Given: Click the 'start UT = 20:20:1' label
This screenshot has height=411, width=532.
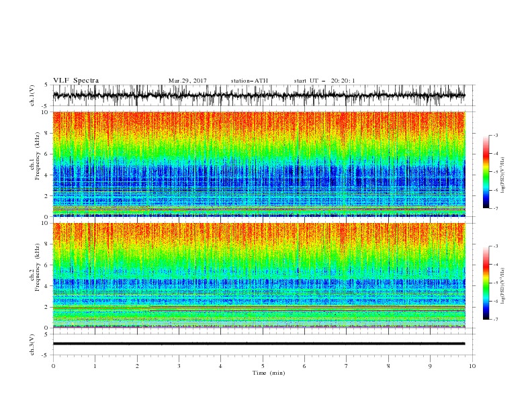Looking at the screenshot, I should [324, 81].
